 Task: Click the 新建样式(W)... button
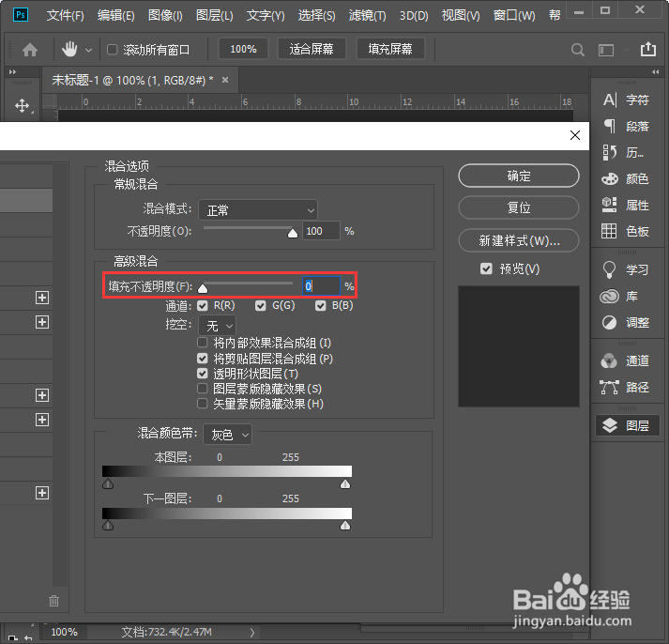pyautogui.click(x=519, y=240)
